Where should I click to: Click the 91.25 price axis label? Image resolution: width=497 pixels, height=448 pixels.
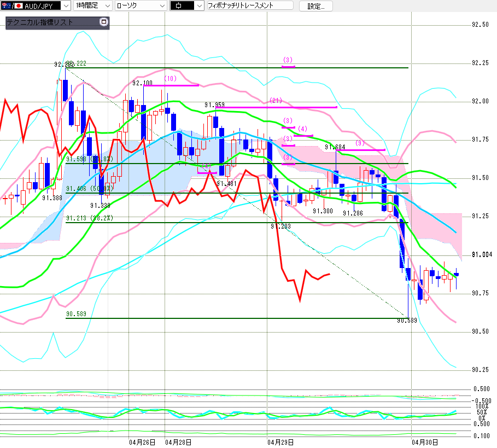tap(481, 216)
